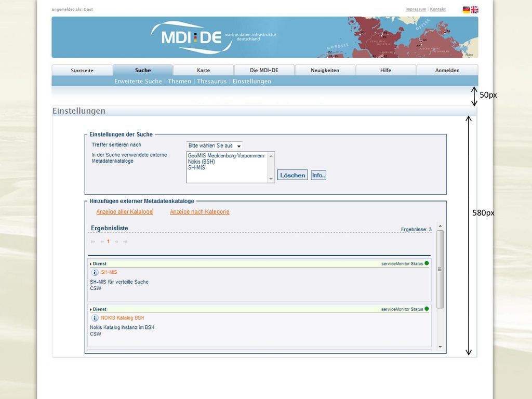
Task: Open Erweiterte Suche submenu
Action: coord(138,82)
